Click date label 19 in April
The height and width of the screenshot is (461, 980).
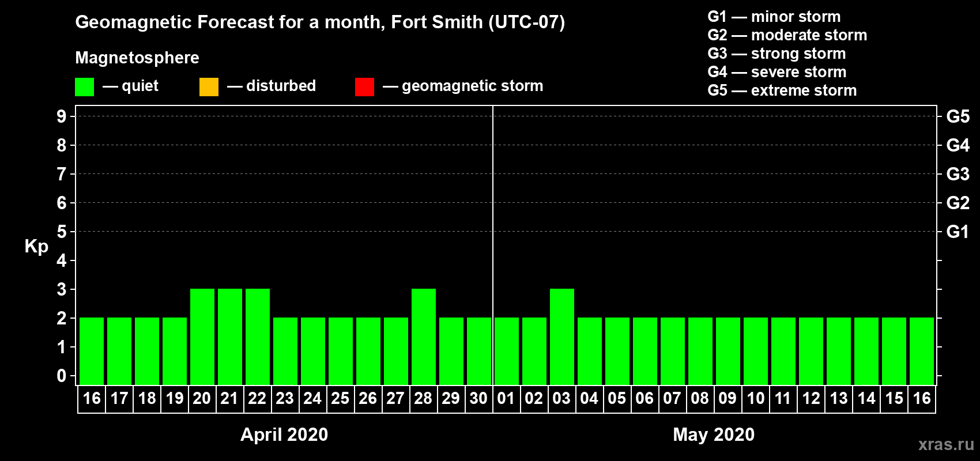pos(175,398)
